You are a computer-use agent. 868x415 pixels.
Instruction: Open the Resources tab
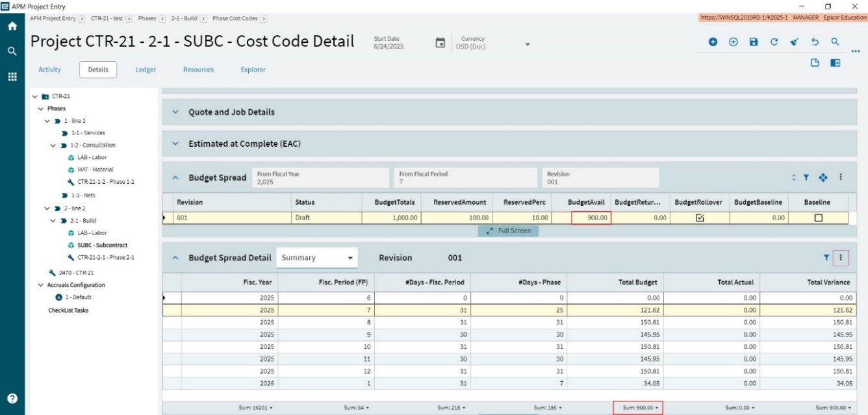(x=198, y=69)
